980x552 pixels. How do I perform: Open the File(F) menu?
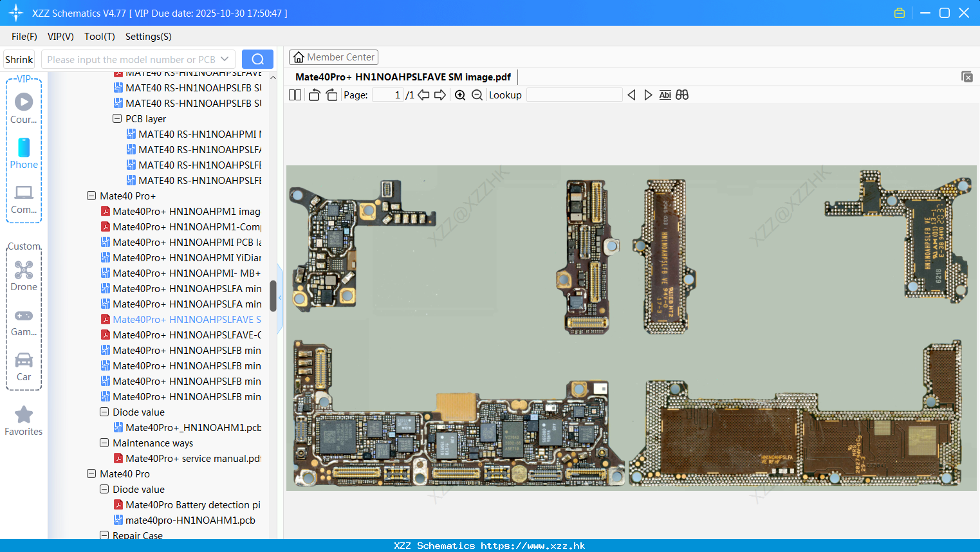click(24, 36)
